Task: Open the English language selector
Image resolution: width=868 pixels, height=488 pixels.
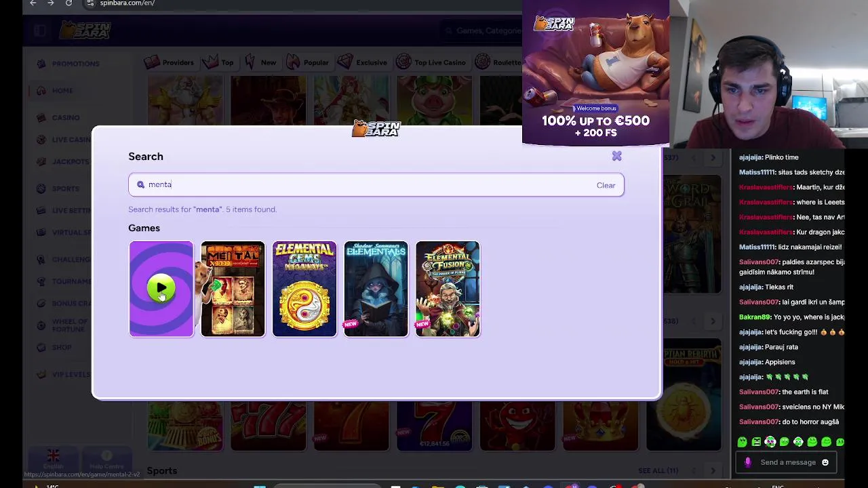Action: [54, 460]
